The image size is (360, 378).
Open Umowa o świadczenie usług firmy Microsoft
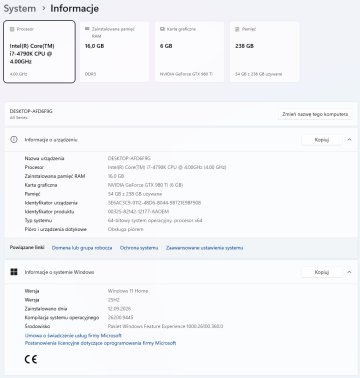tap(73, 336)
